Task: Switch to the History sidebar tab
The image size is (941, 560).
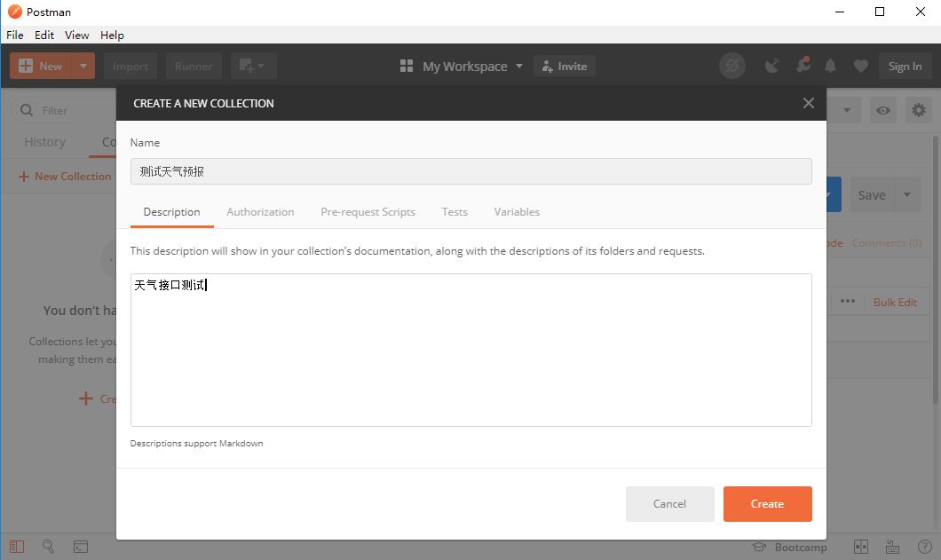Action: tap(45, 142)
